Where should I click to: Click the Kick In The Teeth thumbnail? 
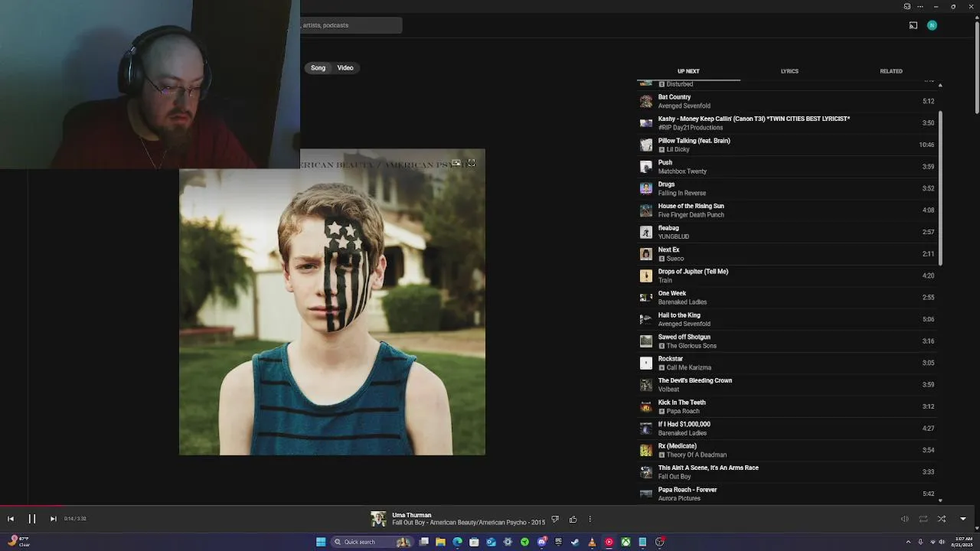pyautogui.click(x=646, y=406)
